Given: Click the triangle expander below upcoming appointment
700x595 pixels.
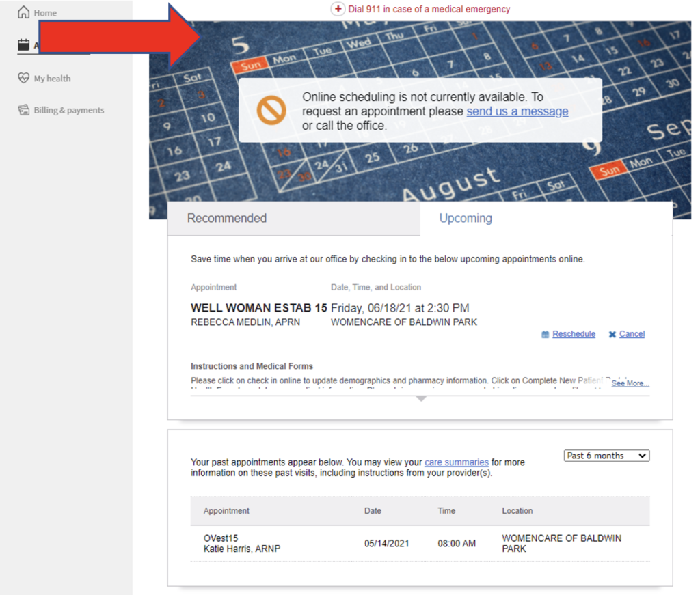Looking at the screenshot, I should (421, 398).
